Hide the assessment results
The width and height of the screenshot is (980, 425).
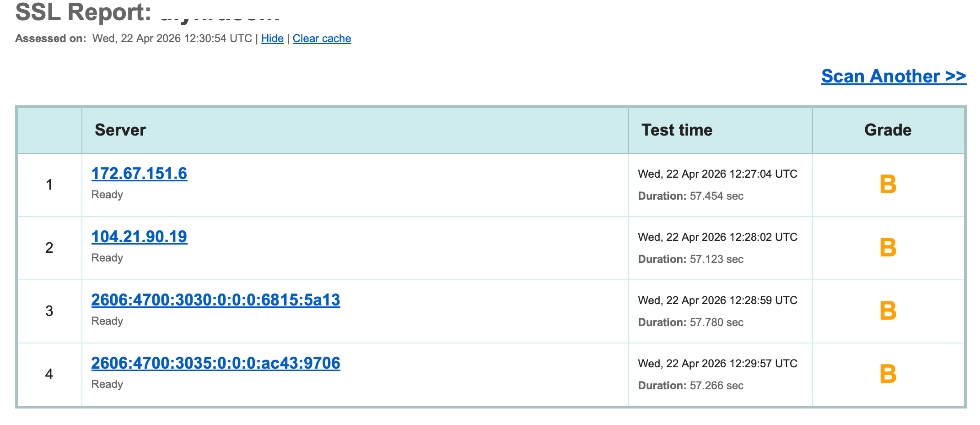coord(272,38)
